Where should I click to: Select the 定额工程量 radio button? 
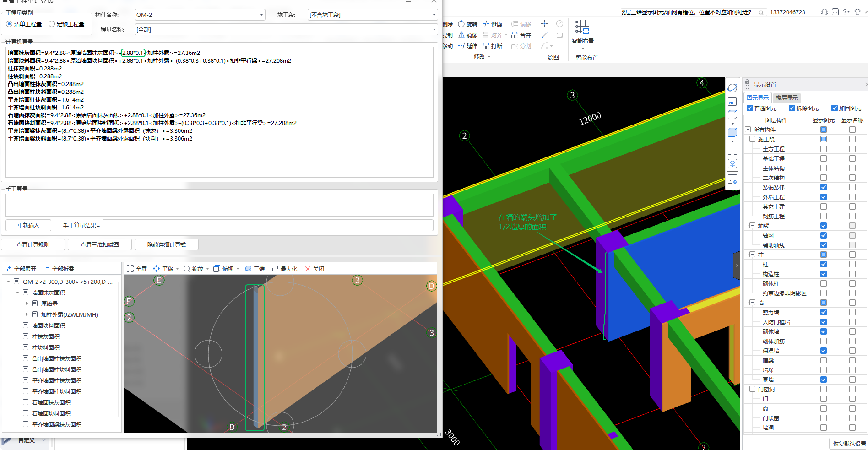tap(52, 24)
